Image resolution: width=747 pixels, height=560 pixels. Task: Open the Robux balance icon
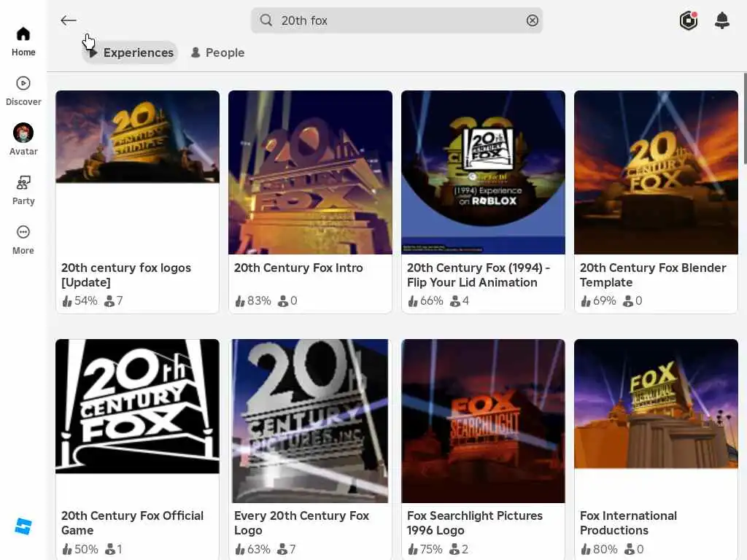tap(689, 20)
